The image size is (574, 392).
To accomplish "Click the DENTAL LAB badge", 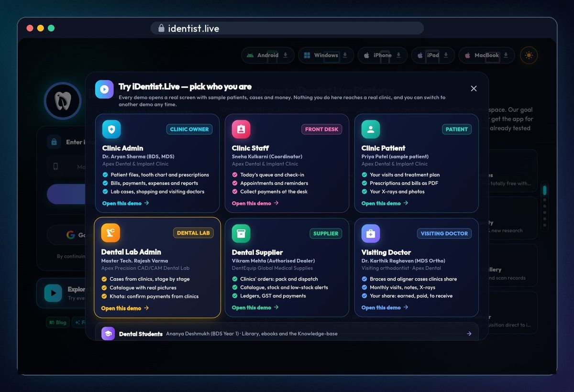I will point(193,233).
